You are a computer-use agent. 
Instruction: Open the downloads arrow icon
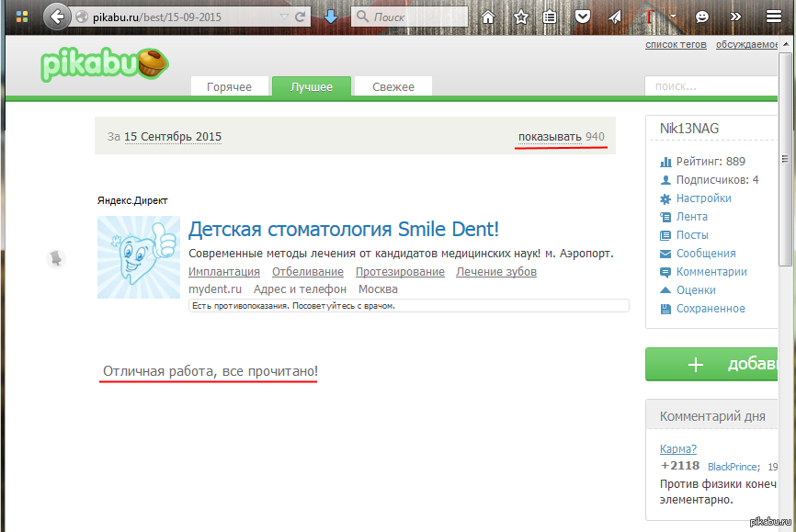point(331,17)
